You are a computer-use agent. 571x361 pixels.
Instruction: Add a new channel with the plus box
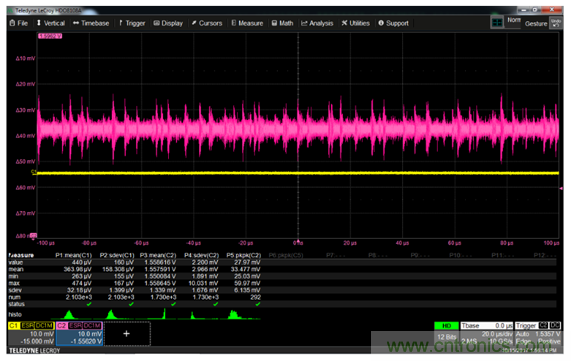[127, 333]
